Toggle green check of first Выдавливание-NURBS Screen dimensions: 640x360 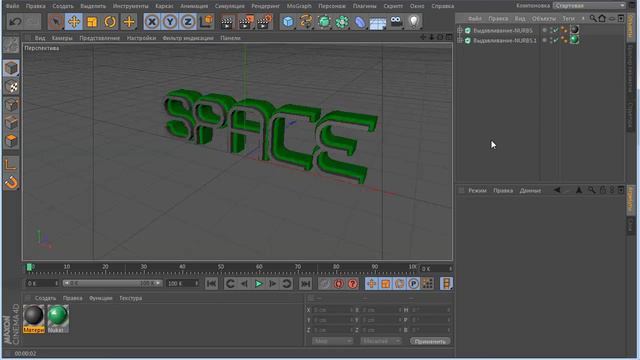555,30
